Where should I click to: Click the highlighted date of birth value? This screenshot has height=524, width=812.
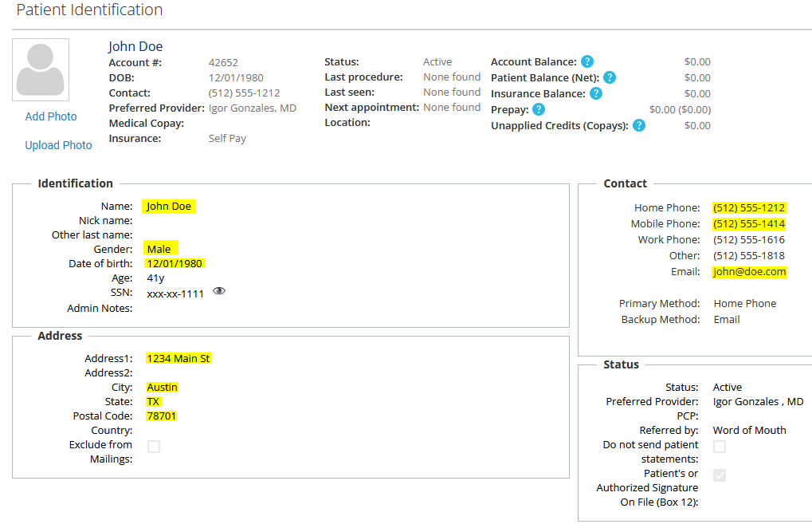(x=175, y=263)
